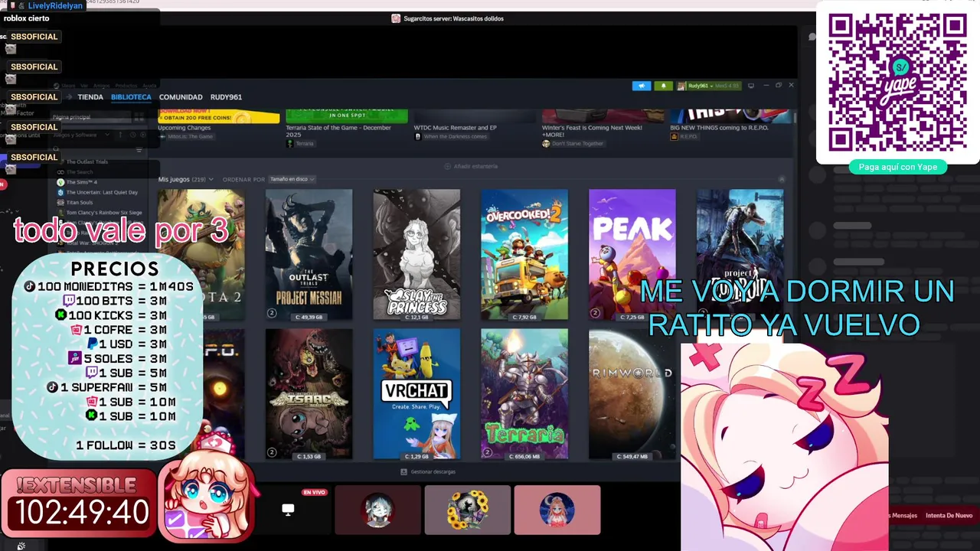The image size is (980, 551).
Task: Click the Intenta De Nuevo link
Action: pos(949,516)
